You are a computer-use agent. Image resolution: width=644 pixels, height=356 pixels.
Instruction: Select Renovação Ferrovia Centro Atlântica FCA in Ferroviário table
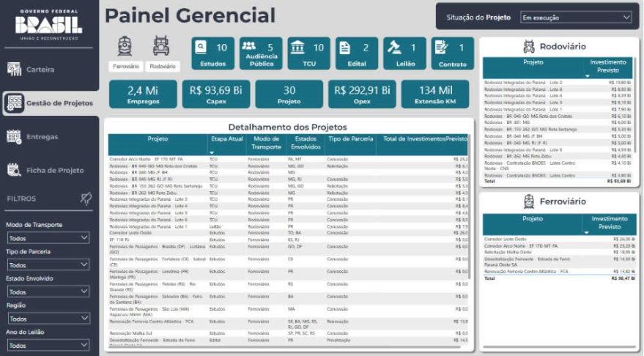point(558,272)
